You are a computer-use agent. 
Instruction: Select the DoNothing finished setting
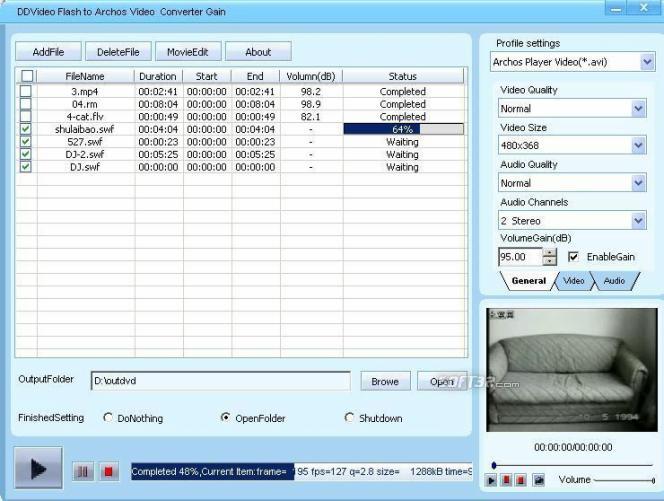108,418
